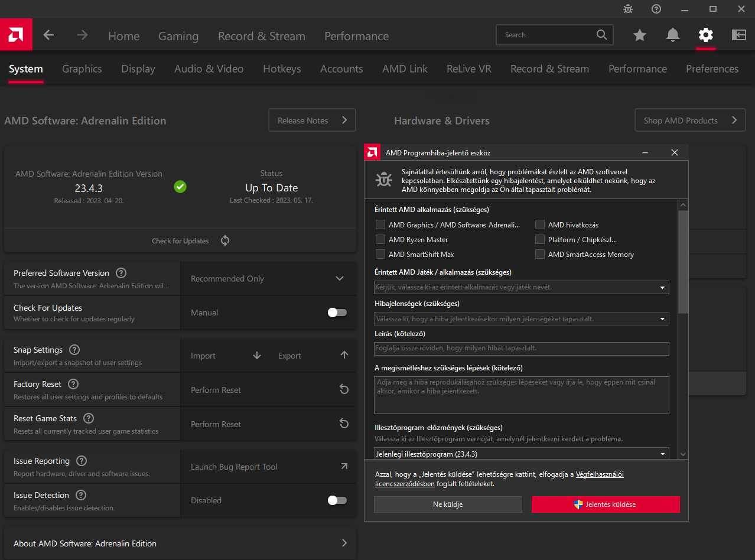Show help for Issue Detection
The width and height of the screenshot is (755, 560).
[81, 495]
